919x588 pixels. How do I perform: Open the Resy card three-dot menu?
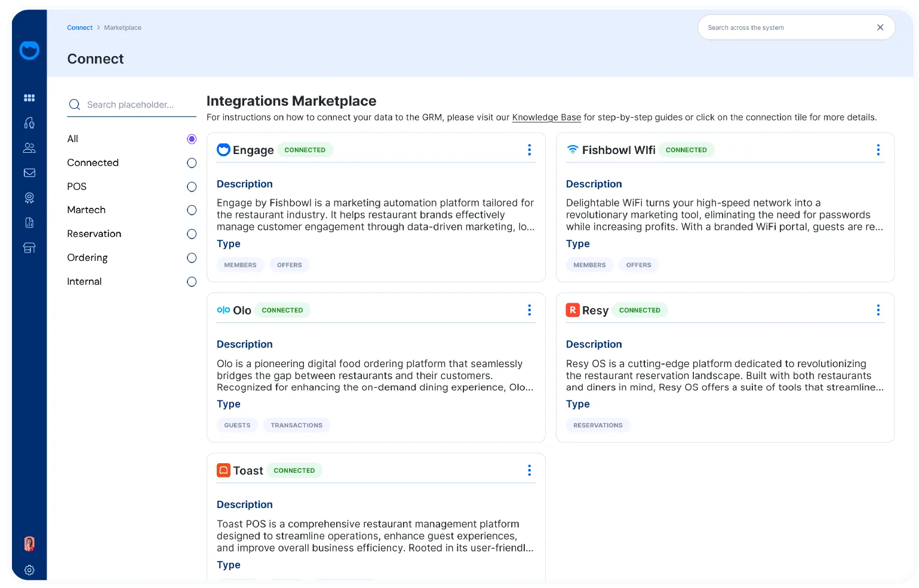click(878, 310)
